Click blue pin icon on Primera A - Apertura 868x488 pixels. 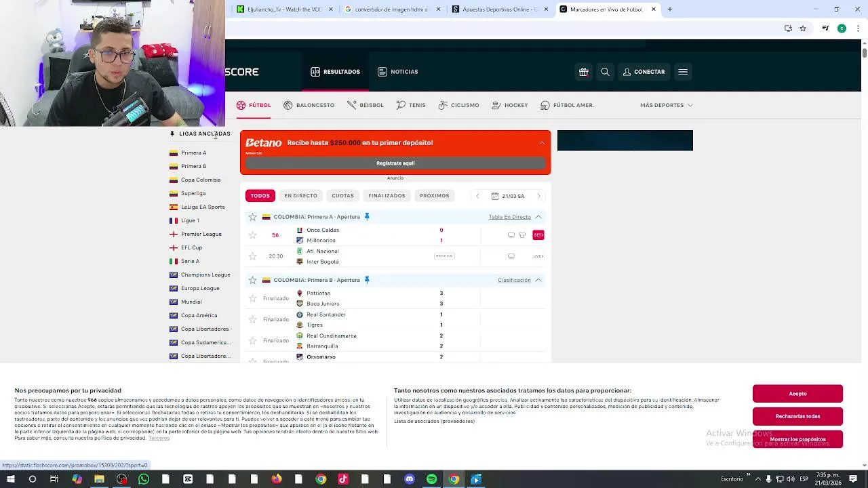coord(367,217)
